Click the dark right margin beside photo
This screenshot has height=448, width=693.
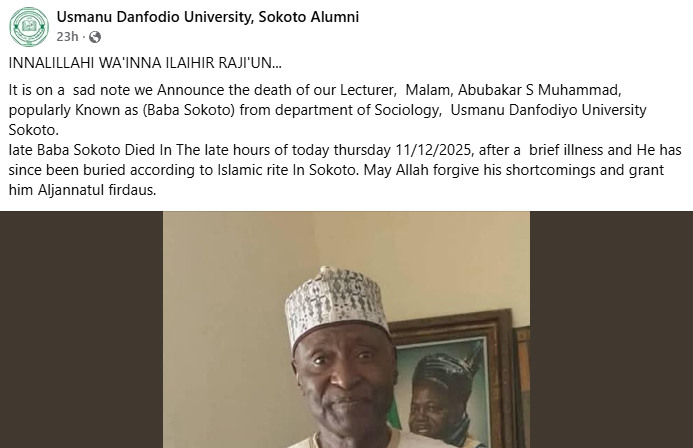pyautogui.click(x=610, y=330)
